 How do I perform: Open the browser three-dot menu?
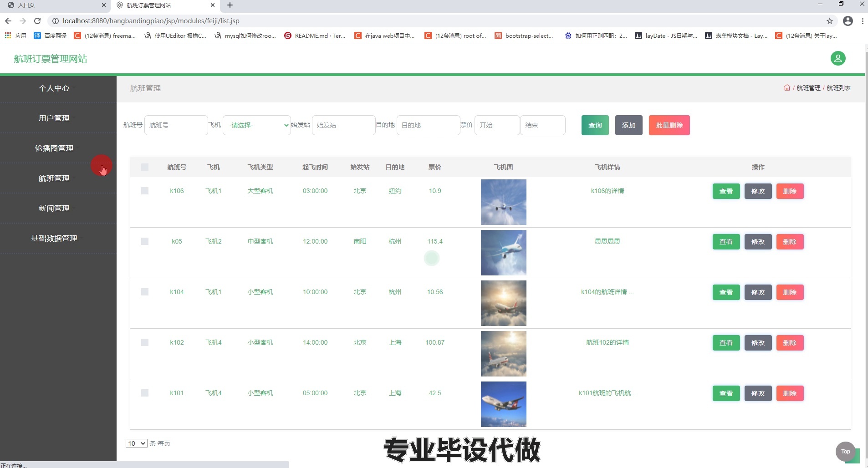863,21
